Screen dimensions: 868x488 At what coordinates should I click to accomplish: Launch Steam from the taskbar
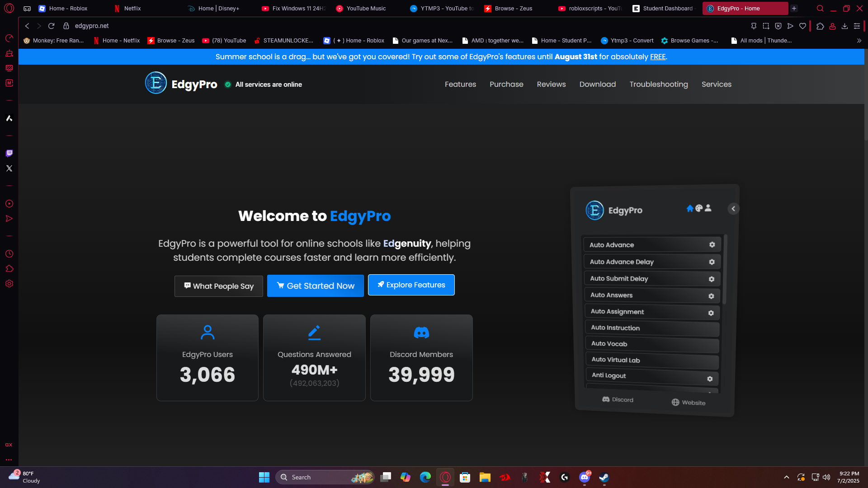pos(604,477)
